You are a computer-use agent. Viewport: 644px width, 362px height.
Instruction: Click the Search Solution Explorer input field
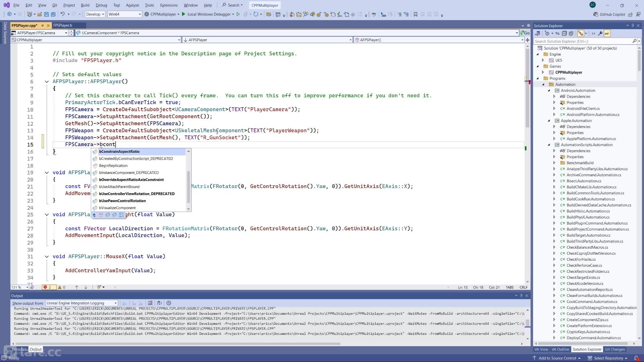(583, 41)
